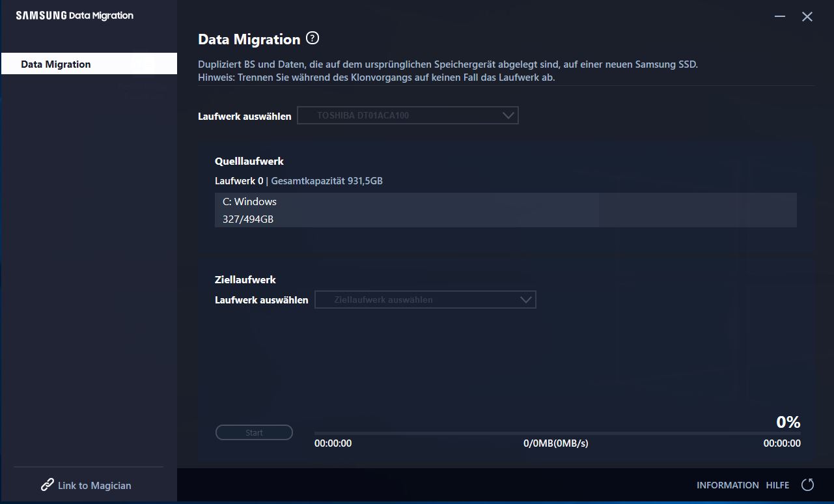Click the Laufwerk 0 label
The image size is (834, 504).
coord(239,181)
